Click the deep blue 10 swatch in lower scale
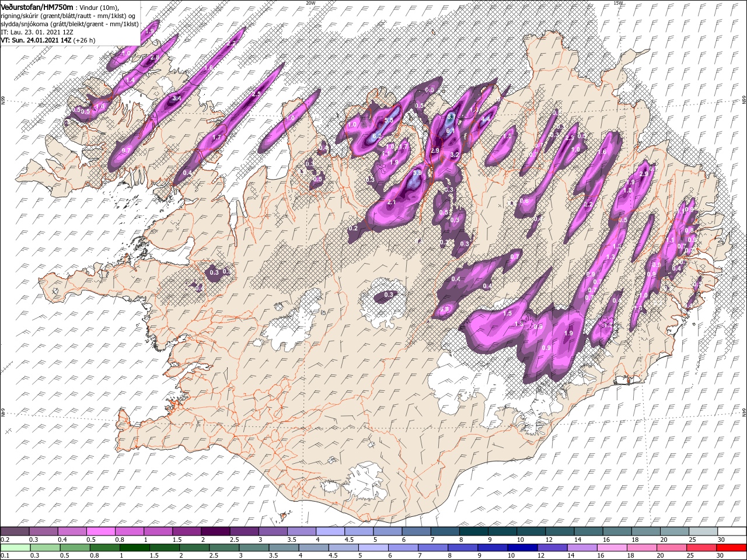 [522, 548]
